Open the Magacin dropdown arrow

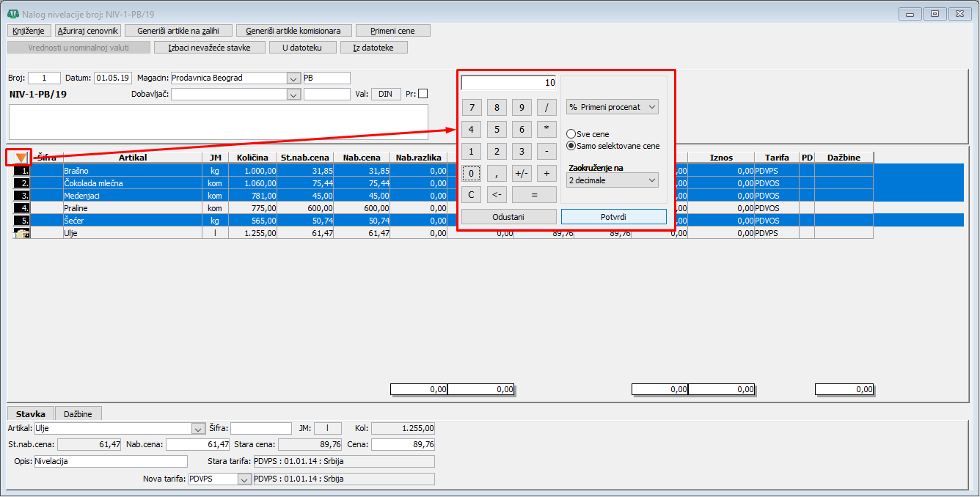(293, 78)
